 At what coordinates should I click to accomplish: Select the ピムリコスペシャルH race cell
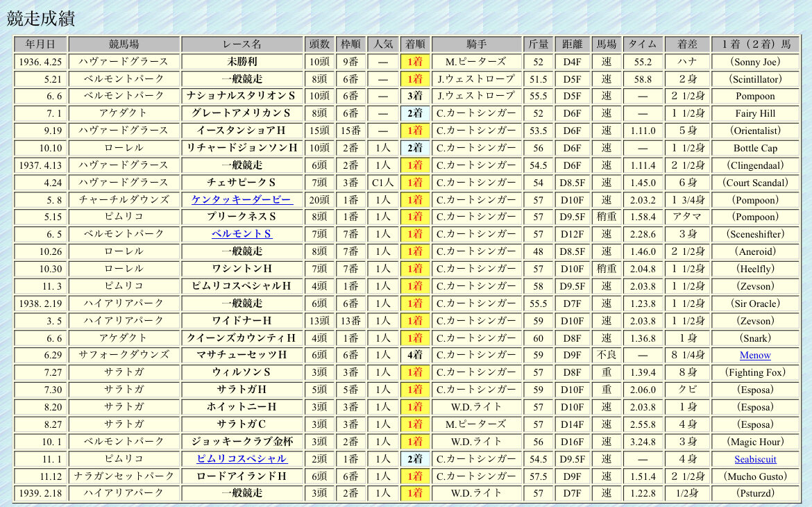tap(242, 285)
